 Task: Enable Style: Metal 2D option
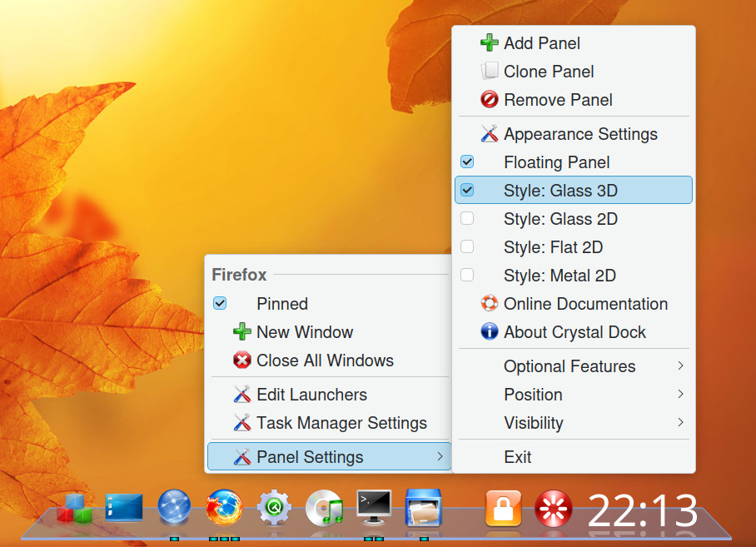(574, 276)
